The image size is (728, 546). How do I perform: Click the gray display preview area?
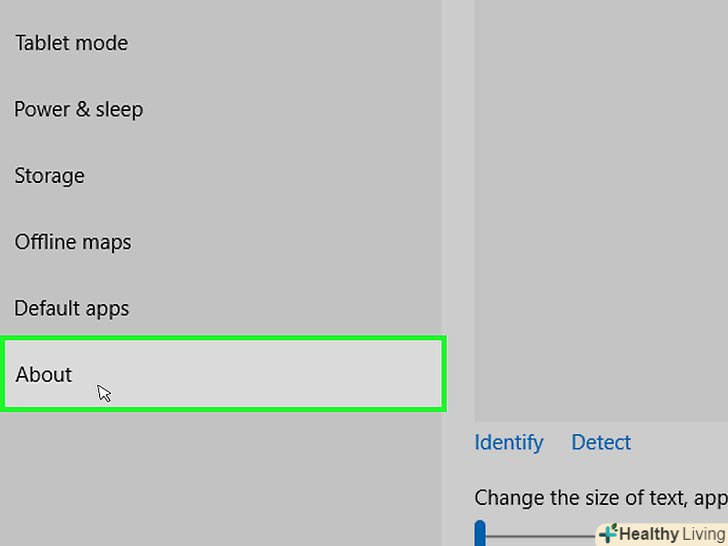600,200
